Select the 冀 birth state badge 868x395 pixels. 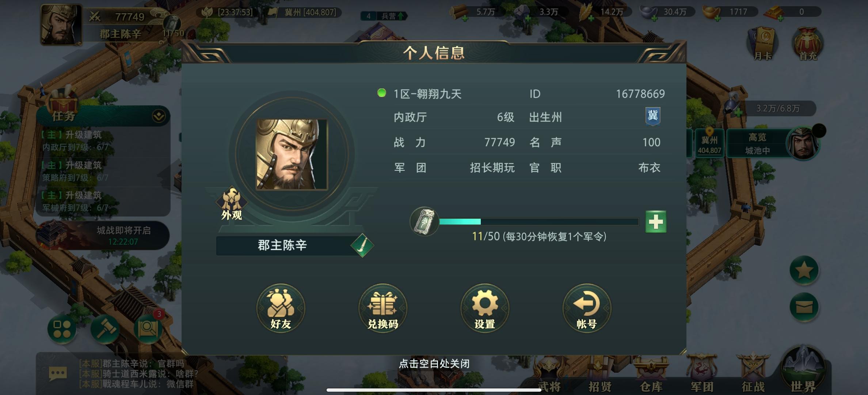pos(653,116)
